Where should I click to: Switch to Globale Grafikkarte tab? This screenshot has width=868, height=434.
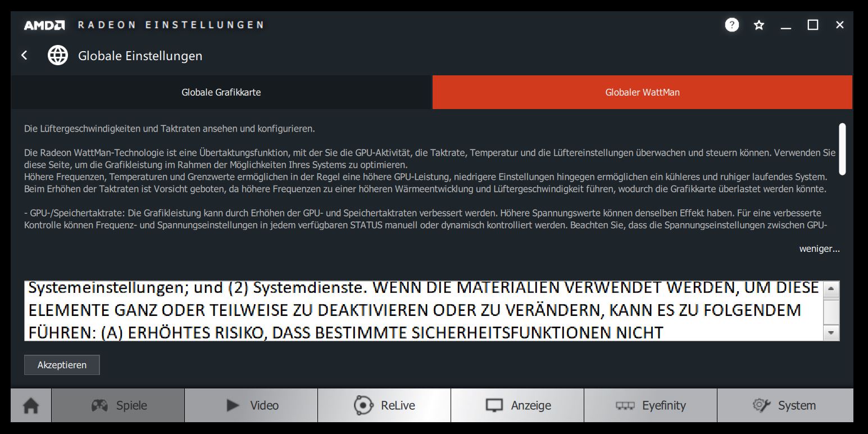(x=221, y=92)
